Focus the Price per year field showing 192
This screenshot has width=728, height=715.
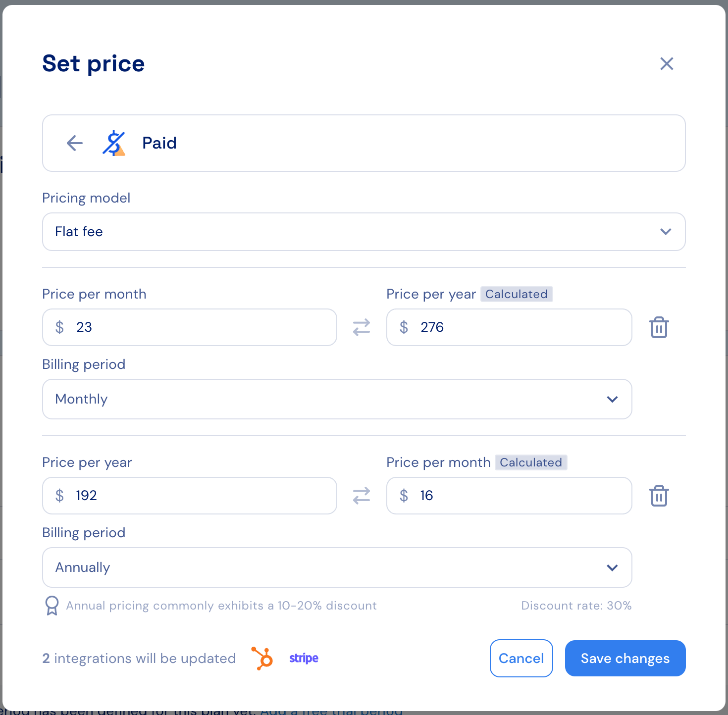190,496
